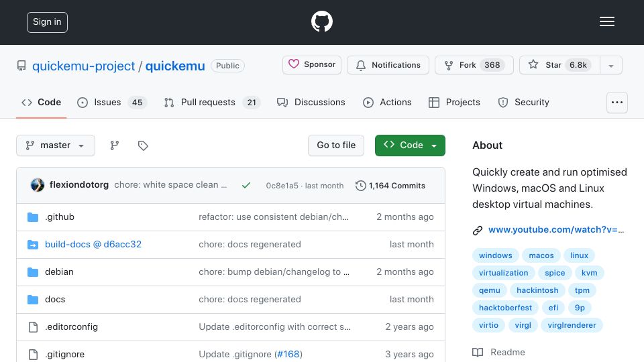Open the .gitignore file
The height and width of the screenshot is (362, 644).
(x=64, y=354)
